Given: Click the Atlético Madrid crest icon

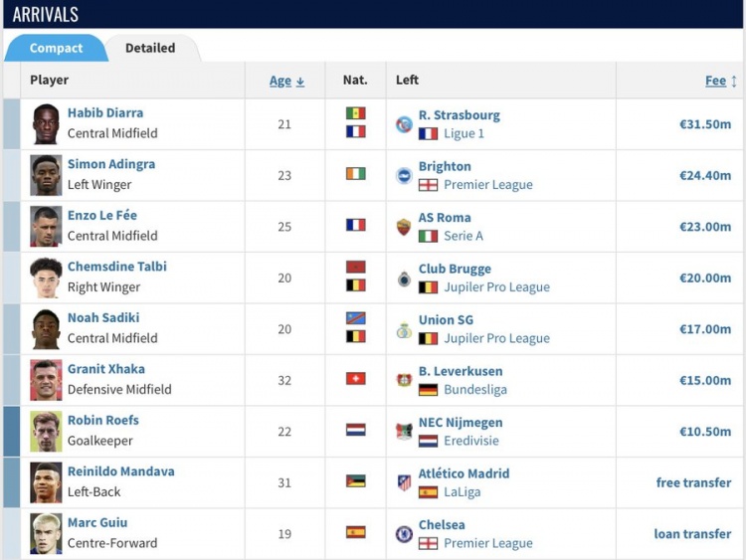Looking at the screenshot, I should 404,483.
